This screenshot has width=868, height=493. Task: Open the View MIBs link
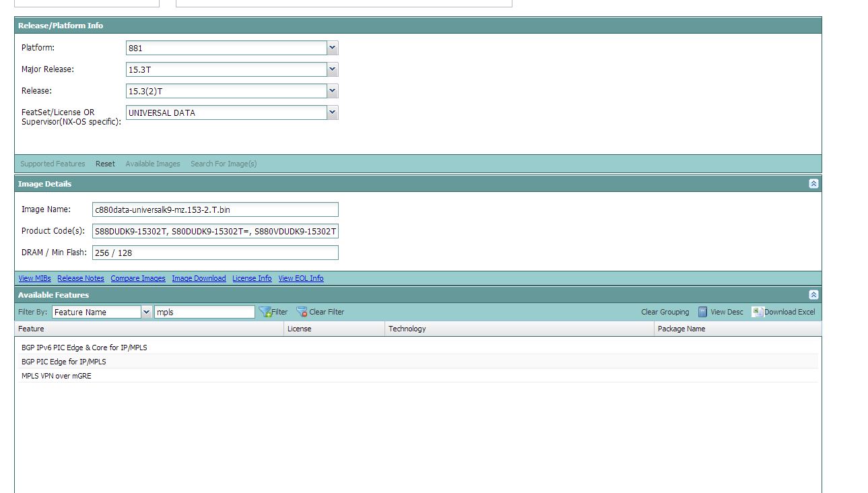tap(34, 278)
